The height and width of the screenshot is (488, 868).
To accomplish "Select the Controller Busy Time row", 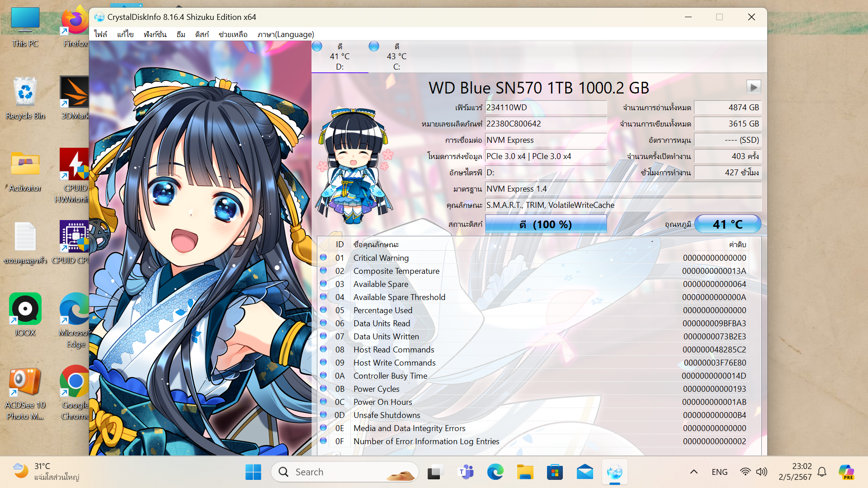I will [533, 375].
